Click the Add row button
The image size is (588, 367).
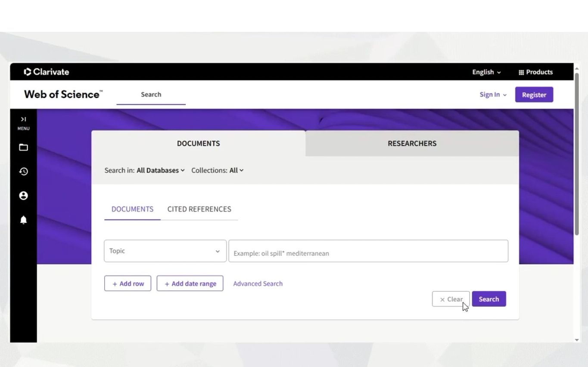tap(128, 284)
